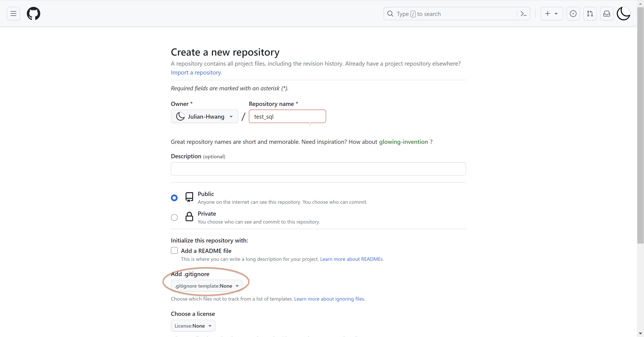Select the Private visibility option
The height and width of the screenshot is (337, 644).
point(174,217)
